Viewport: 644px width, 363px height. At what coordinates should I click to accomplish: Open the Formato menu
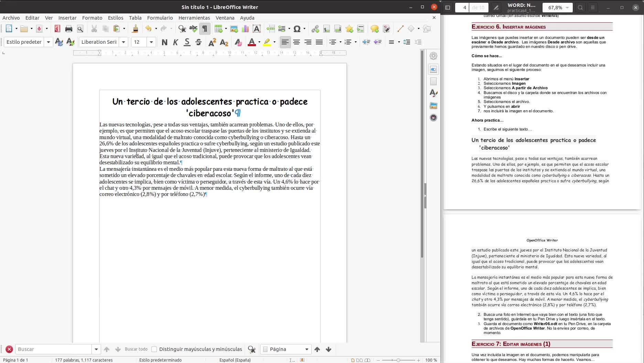[92, 18]
